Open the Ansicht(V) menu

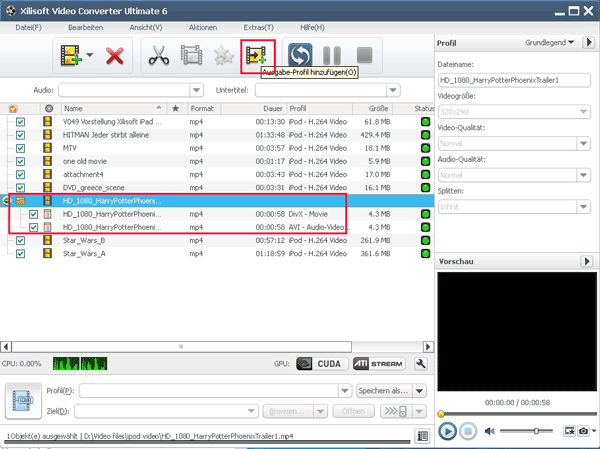tap(146, 28)
